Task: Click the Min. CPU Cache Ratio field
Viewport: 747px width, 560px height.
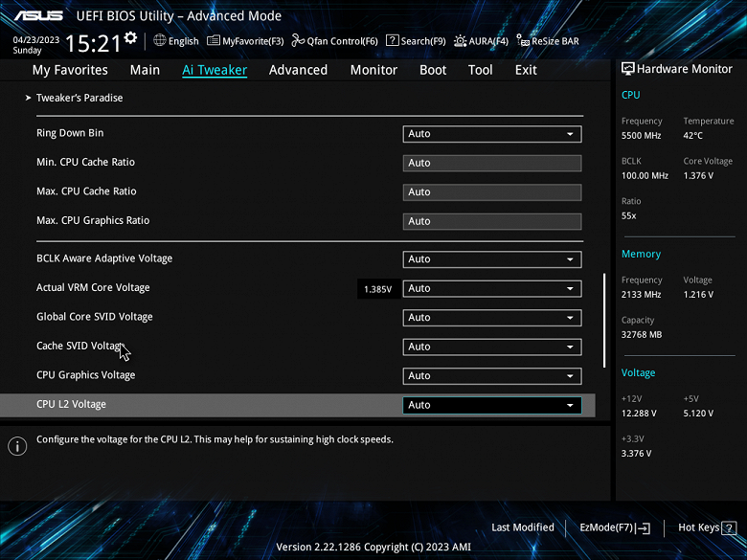Action: [492, 163]
